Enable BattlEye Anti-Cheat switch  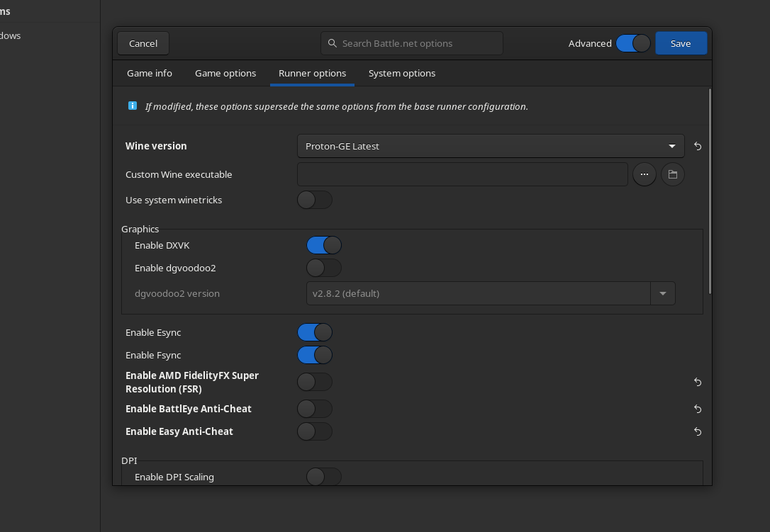315,409
